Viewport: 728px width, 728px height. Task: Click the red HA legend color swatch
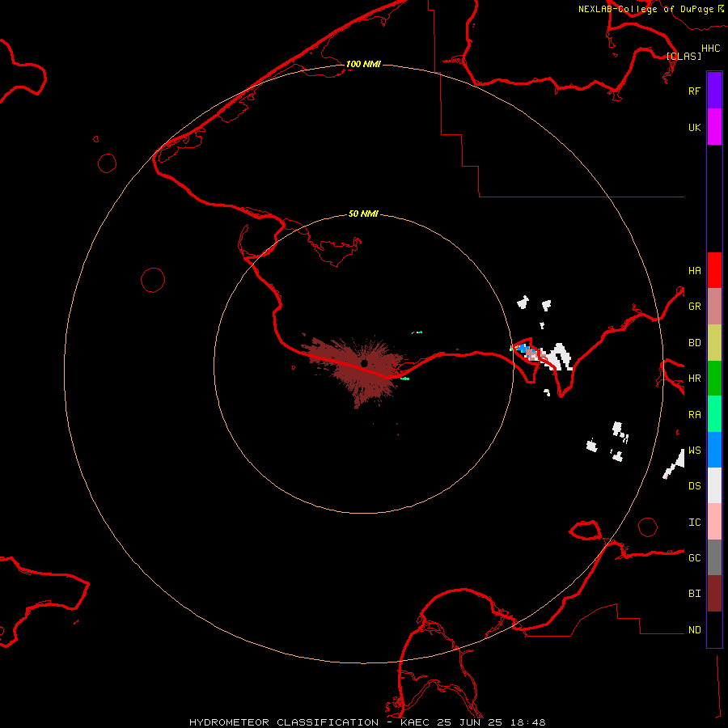pos(714,270)
